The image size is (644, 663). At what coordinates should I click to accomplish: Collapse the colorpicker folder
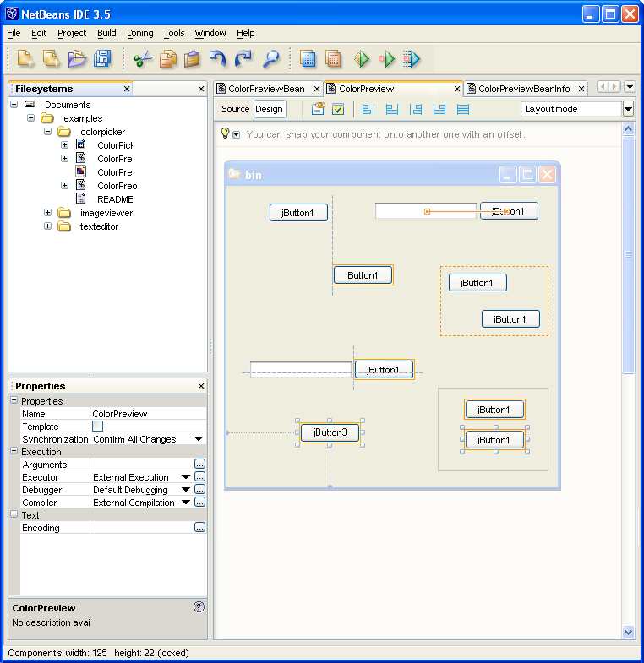pos(48,132)
